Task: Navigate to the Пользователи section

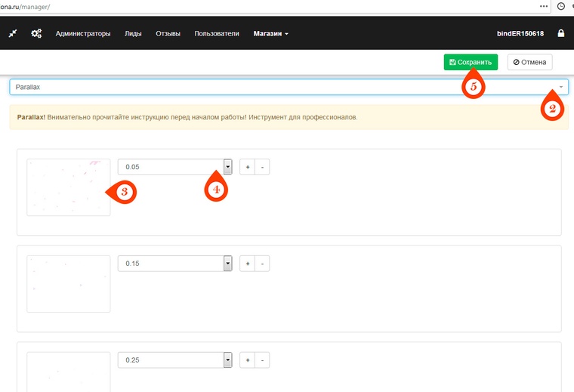Action: [217, 33]
